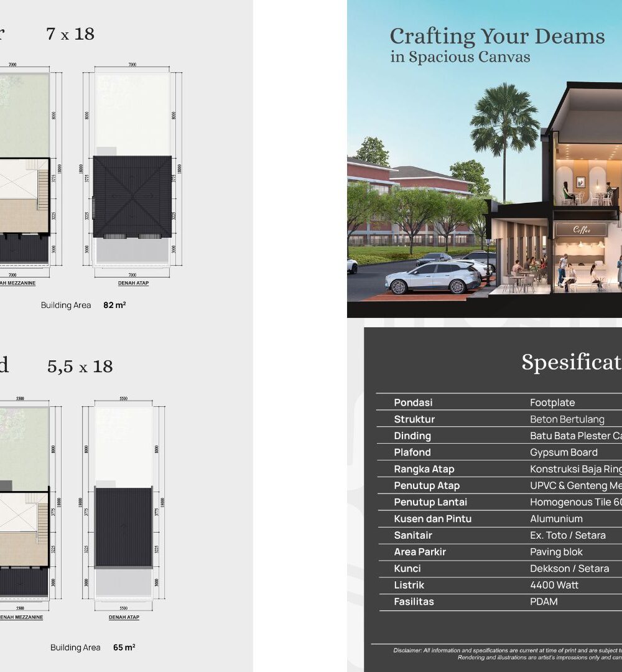
Task: Click the disclaimer text below the specifications
Action: coord(508,654)
